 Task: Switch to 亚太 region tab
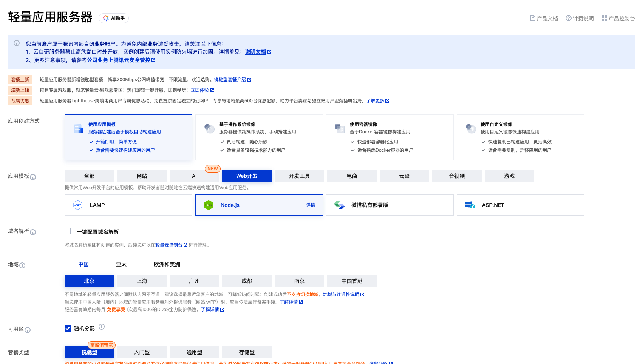tap(121, 264)
